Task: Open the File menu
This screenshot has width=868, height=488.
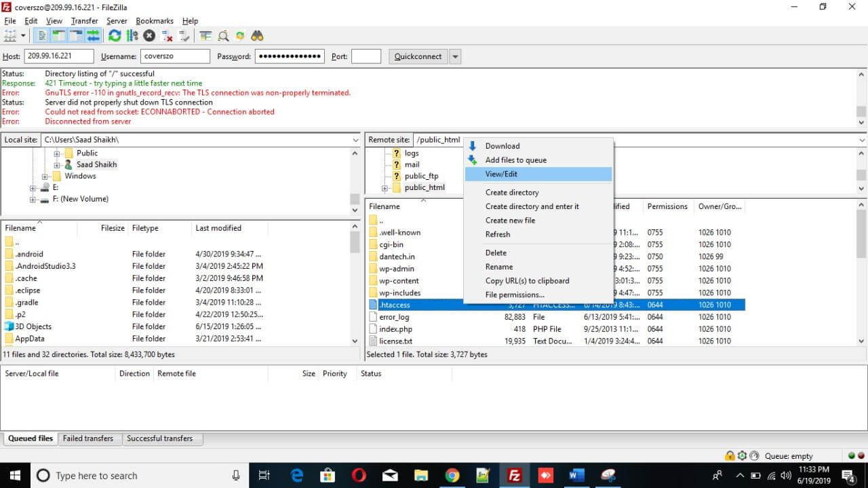Action: (x=9, y=21)
